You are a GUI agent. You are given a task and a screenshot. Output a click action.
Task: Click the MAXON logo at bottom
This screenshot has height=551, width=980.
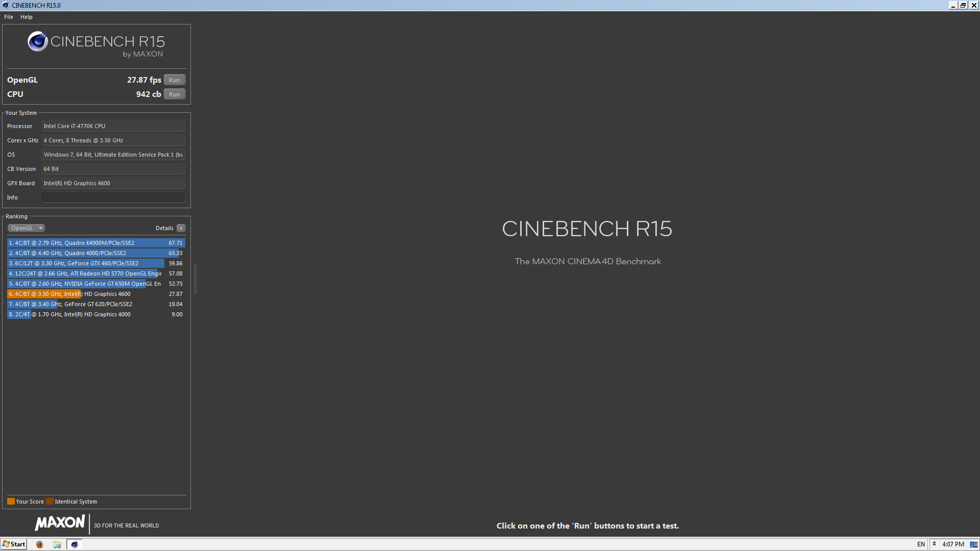(60, 523)
